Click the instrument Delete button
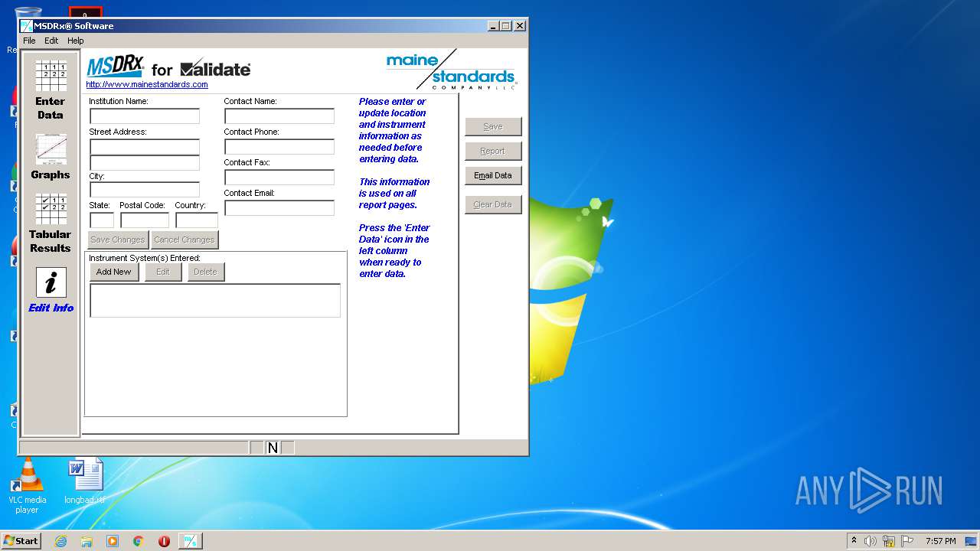980x551 pixels. [x=205, y=272]
